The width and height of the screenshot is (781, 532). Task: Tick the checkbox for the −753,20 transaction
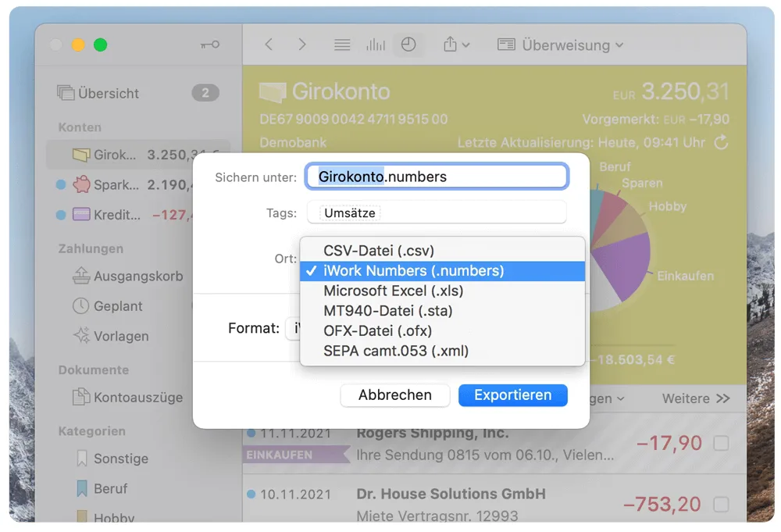click(721, 504)
